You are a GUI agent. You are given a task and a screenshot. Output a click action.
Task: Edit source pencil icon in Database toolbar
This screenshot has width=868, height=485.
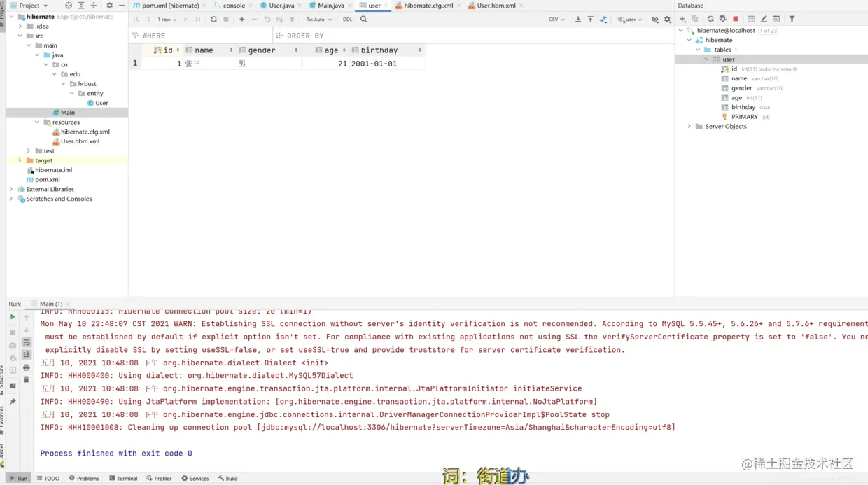764,19
